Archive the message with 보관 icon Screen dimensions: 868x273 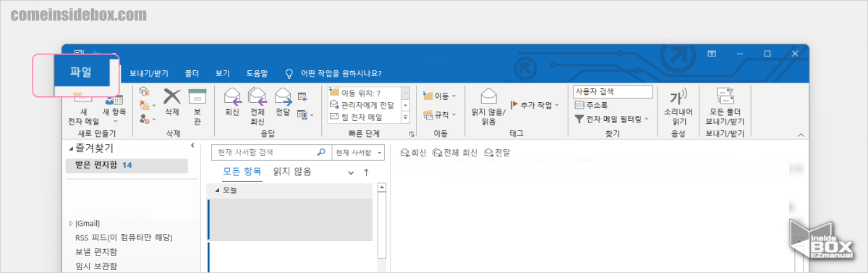click(197, 106)
